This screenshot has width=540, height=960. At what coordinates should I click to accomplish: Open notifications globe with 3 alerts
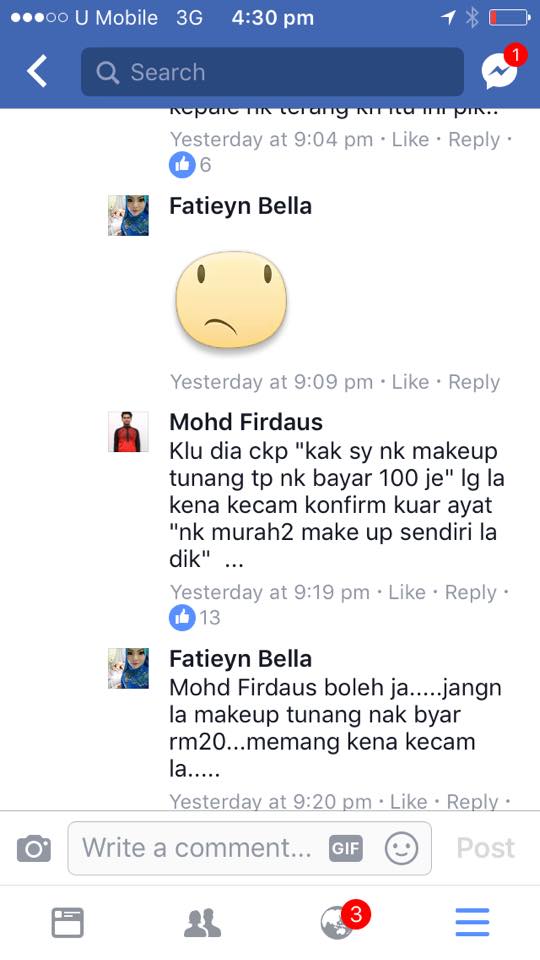point(338,923)
